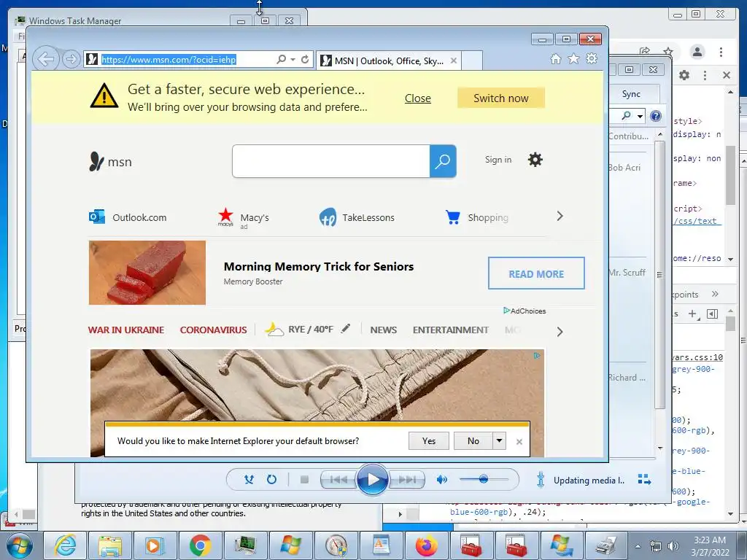Expand more DevTools tabs double chevron
747x560 pixels.
point(715,294)
